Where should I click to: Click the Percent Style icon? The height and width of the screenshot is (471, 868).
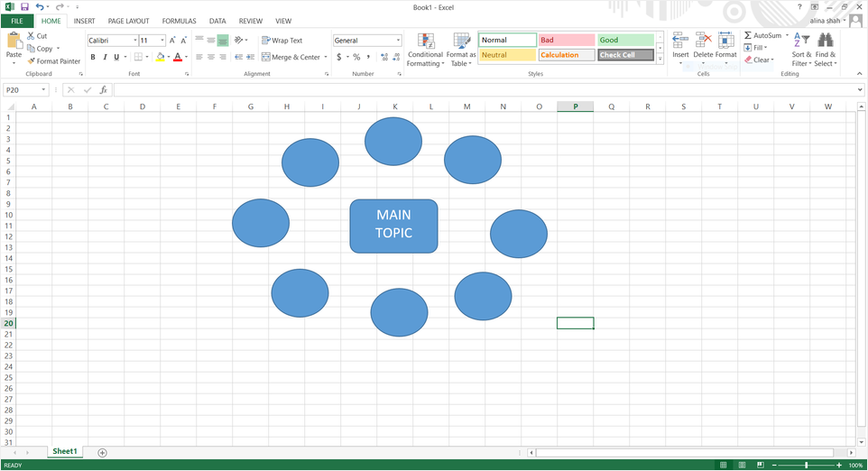[356, 57]
